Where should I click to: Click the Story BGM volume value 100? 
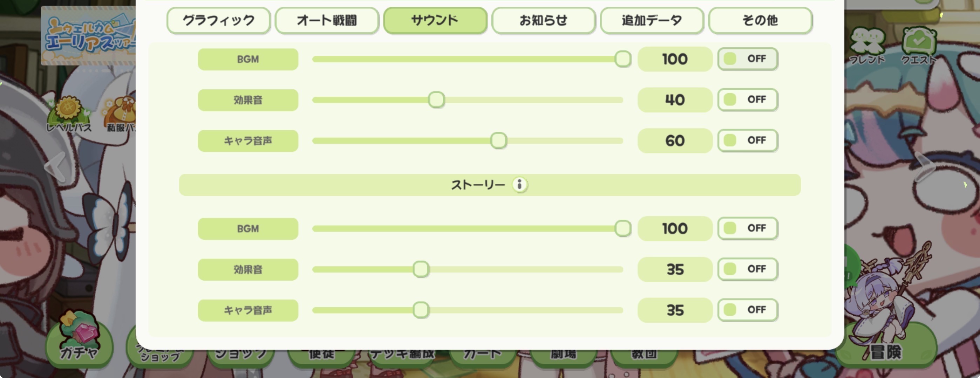[x=674, y=228]
